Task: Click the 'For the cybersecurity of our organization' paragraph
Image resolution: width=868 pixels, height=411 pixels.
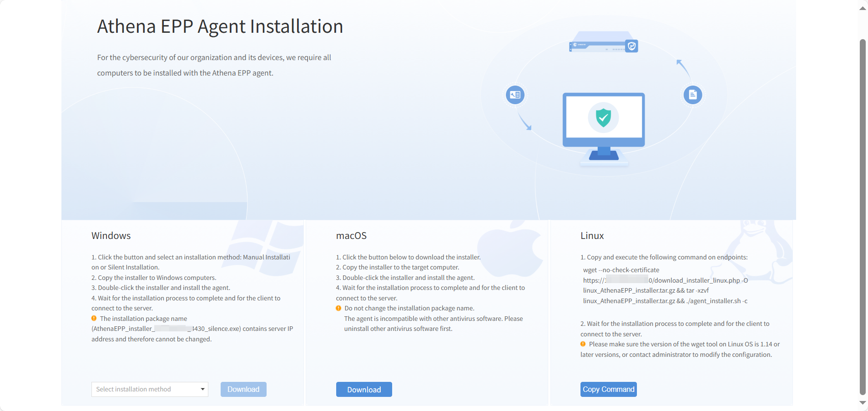Action: tap(214, 65)
